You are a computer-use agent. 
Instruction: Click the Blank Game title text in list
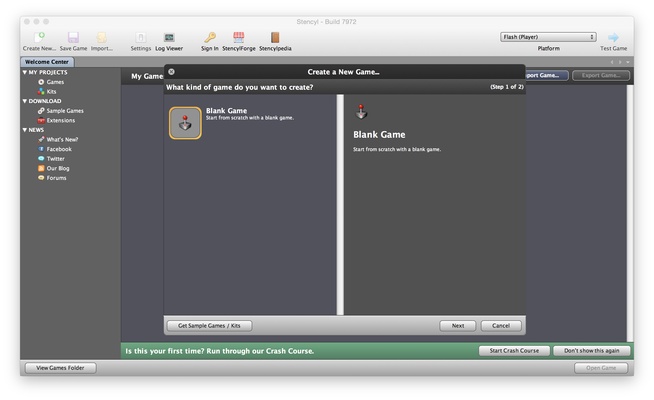point(226,111)
